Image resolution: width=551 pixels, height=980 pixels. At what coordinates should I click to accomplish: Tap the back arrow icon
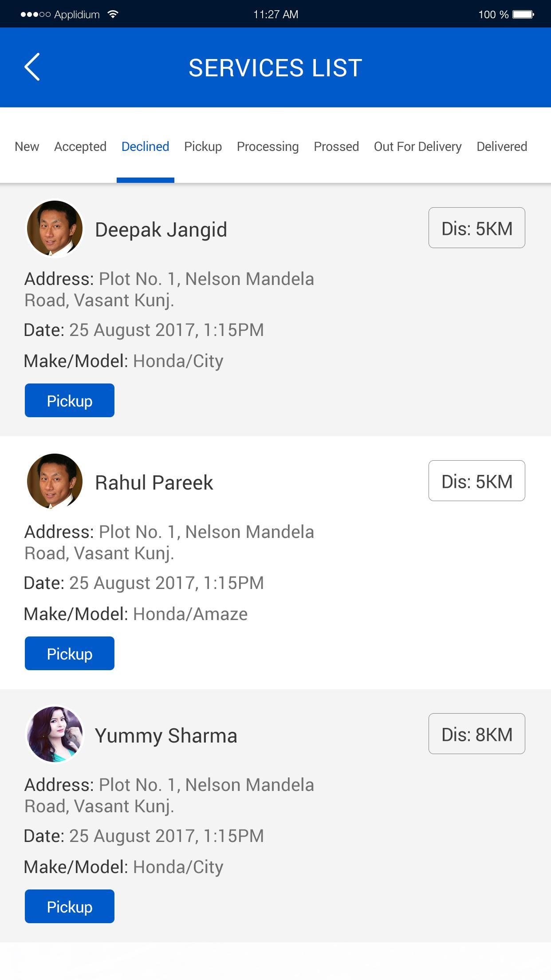click(32, 67)
